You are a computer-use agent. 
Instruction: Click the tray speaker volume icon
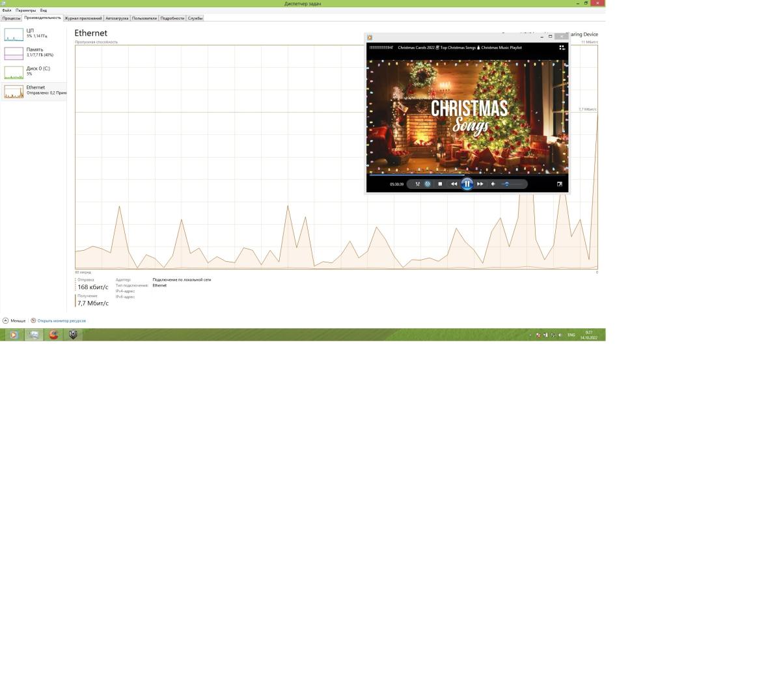click(560, 335)
